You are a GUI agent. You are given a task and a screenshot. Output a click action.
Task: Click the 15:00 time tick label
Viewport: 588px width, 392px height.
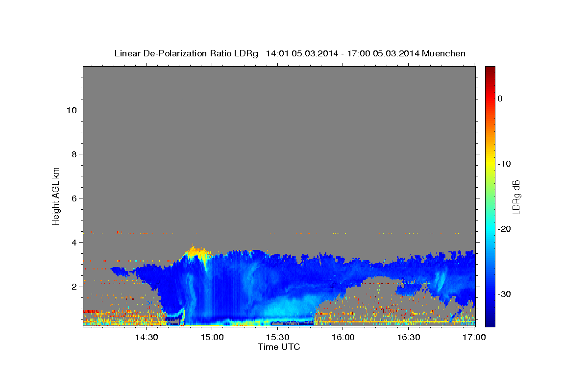point(212,337)
